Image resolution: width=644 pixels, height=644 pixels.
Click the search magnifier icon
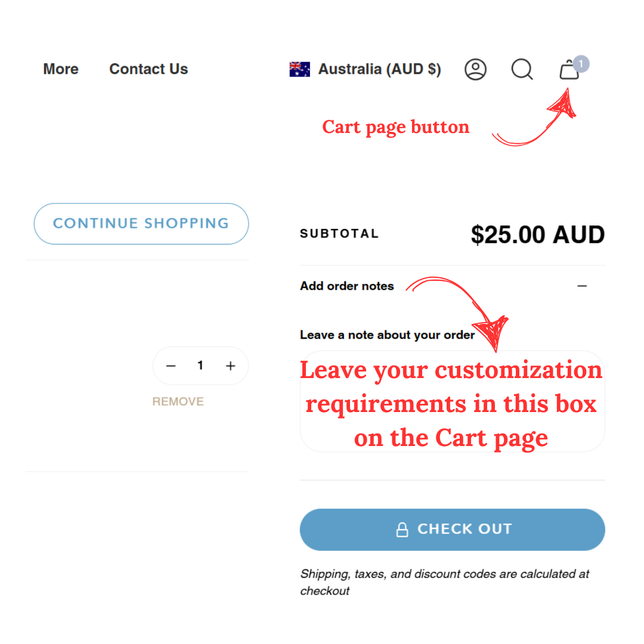coord(522,70)
